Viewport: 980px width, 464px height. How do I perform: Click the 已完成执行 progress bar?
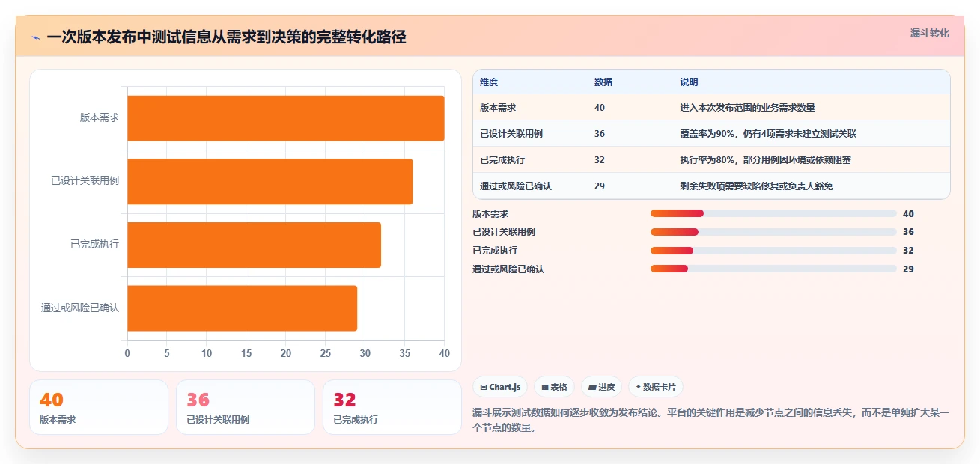pos(773,251)
